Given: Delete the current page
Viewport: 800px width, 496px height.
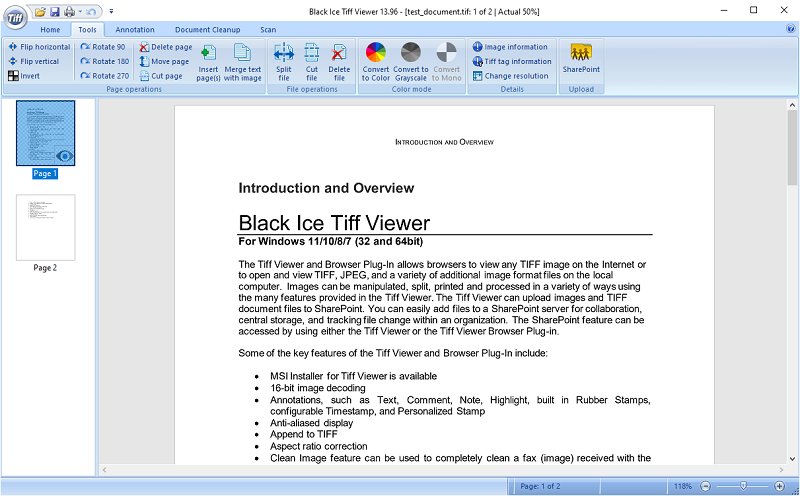Looking at the screenshot, I should coord(166,47).
